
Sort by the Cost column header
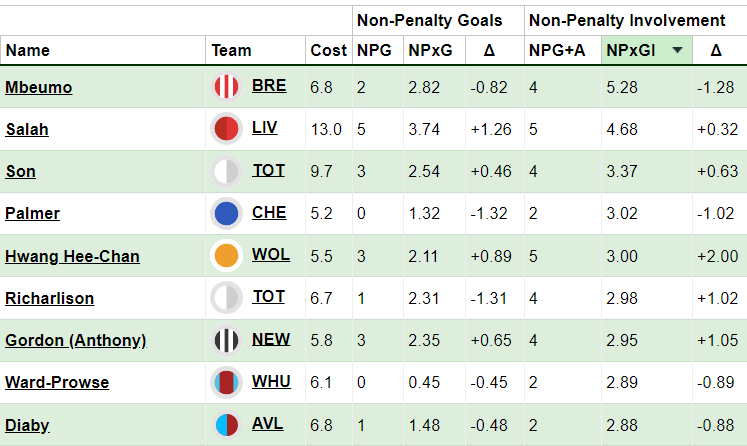coord(328,50)
